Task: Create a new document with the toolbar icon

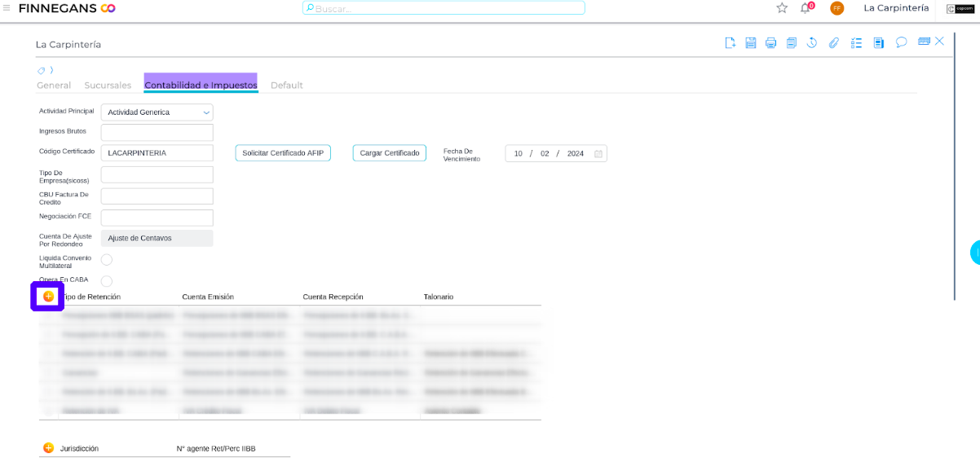Action: 731,42
